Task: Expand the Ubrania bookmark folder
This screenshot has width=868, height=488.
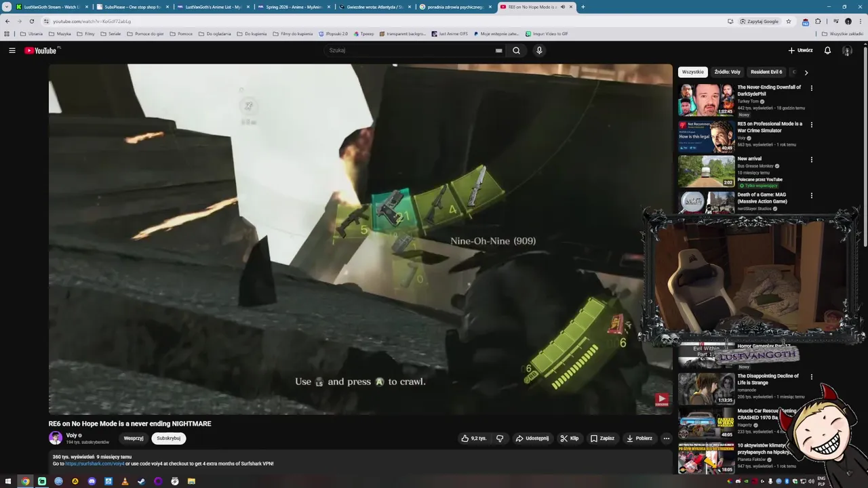Action: [x=32, y=33]
